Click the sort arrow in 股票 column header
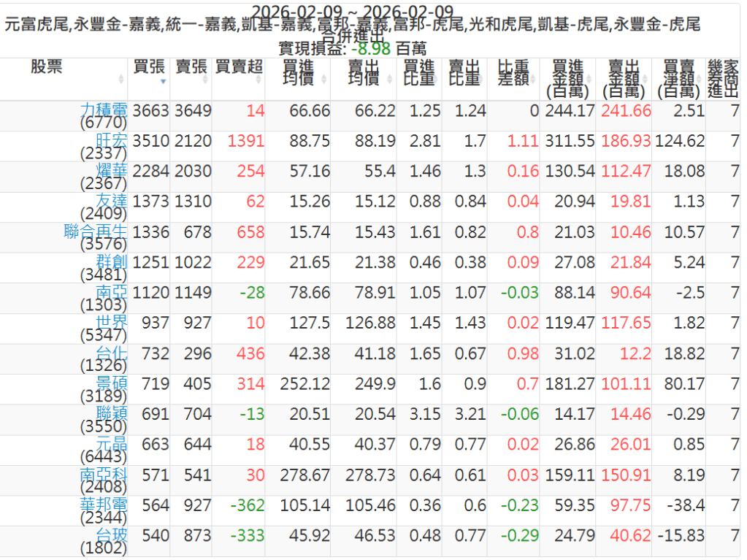Screen dimensions: 747x560 pos(121,78)
